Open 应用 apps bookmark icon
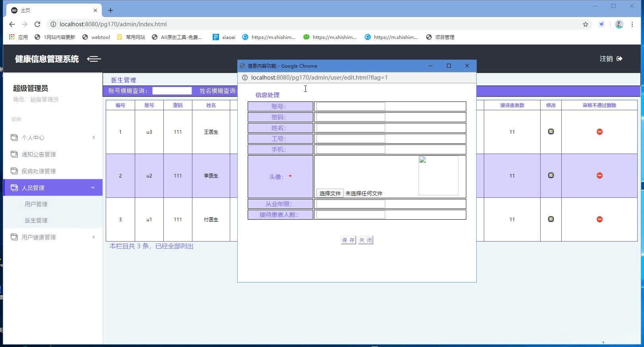The image size is (644, 347). click(x=12, y=37)
